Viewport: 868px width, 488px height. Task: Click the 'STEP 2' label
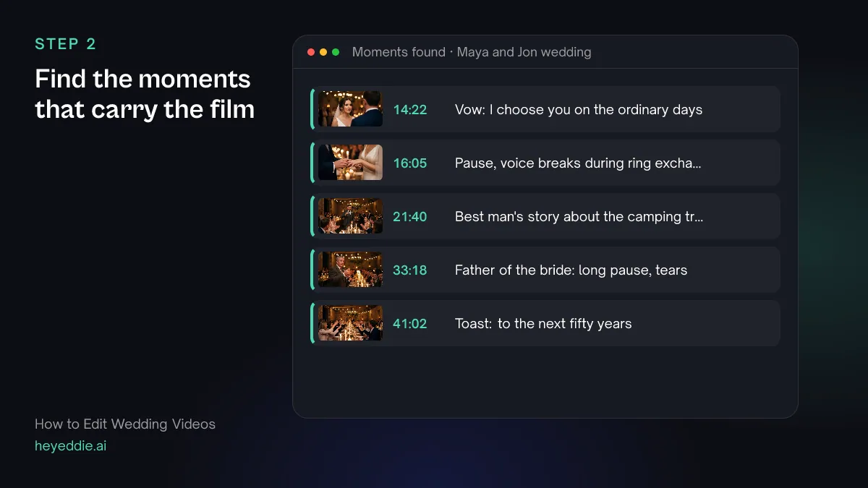tap(65, 44)
